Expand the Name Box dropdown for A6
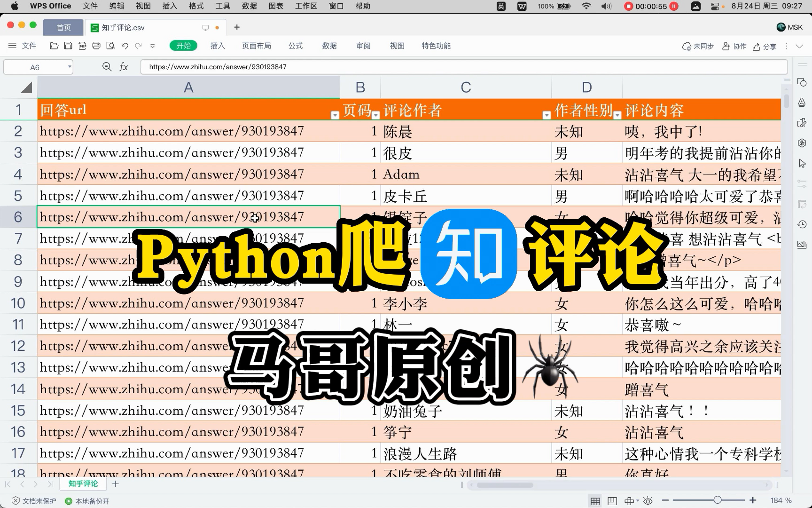 (70, 67)
